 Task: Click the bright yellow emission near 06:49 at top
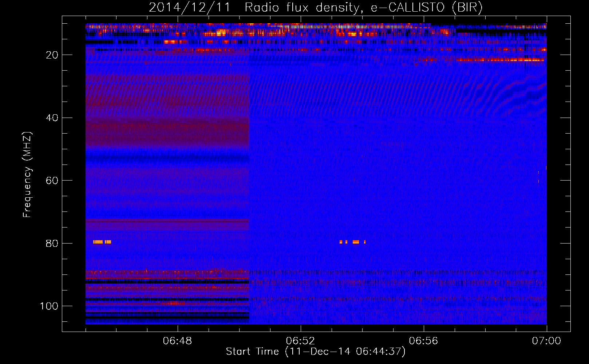221,33
